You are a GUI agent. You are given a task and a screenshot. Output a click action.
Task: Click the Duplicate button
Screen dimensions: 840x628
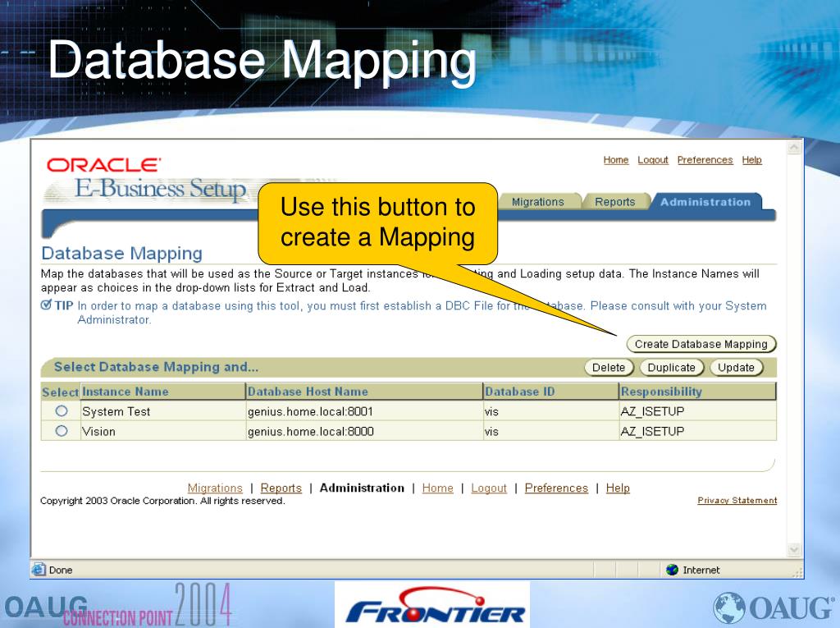(x=671, y=368)
